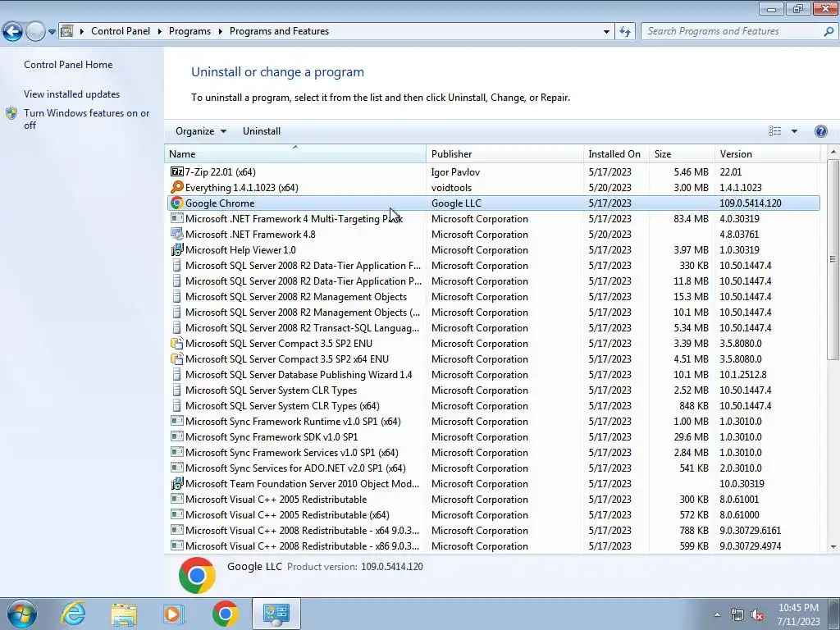Sort by the Size column header
840x630 pixels.
click(x=682, y=153)
